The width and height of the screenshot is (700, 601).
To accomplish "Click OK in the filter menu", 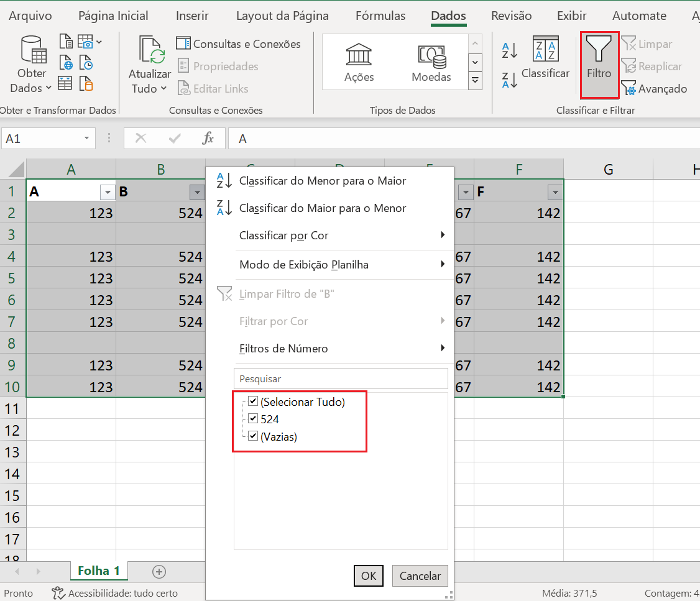I will [x=368, y=576].
